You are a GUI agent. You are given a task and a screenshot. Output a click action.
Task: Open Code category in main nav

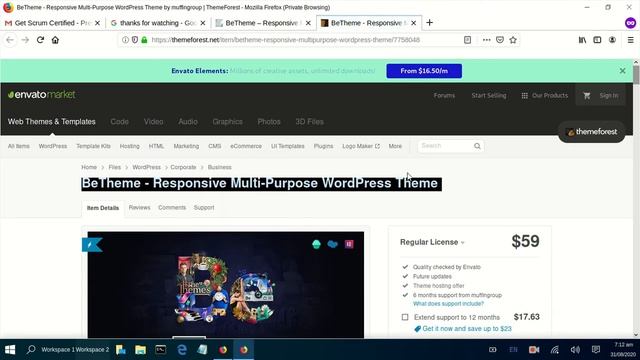tap(120, 122)
